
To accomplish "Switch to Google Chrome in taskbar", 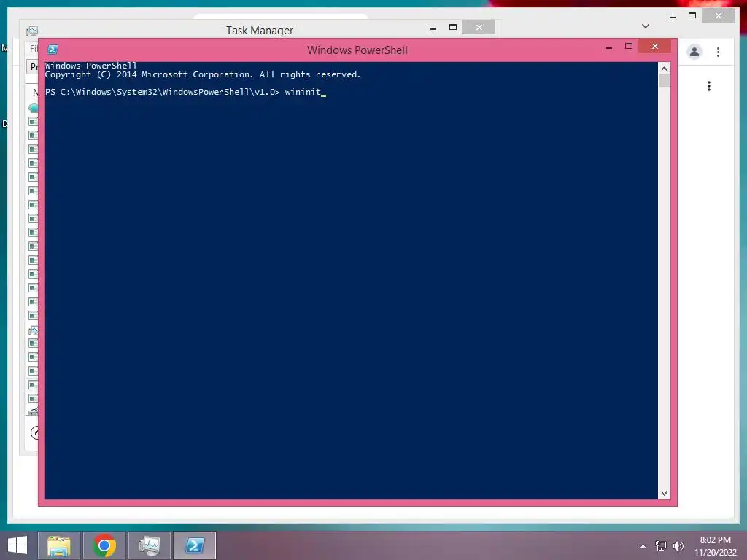I will (104, 545).
